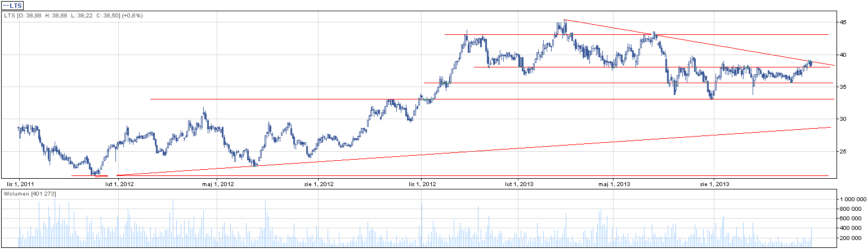Click the 30 price axis label
Screen dimensions: 868x249
pyautogui.click(x=844, y=119)
